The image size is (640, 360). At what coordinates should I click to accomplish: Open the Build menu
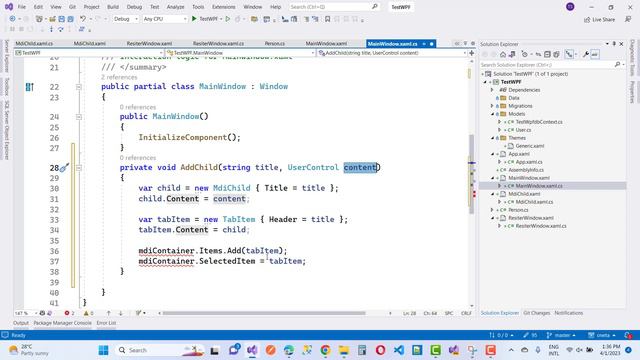(113, 7)
